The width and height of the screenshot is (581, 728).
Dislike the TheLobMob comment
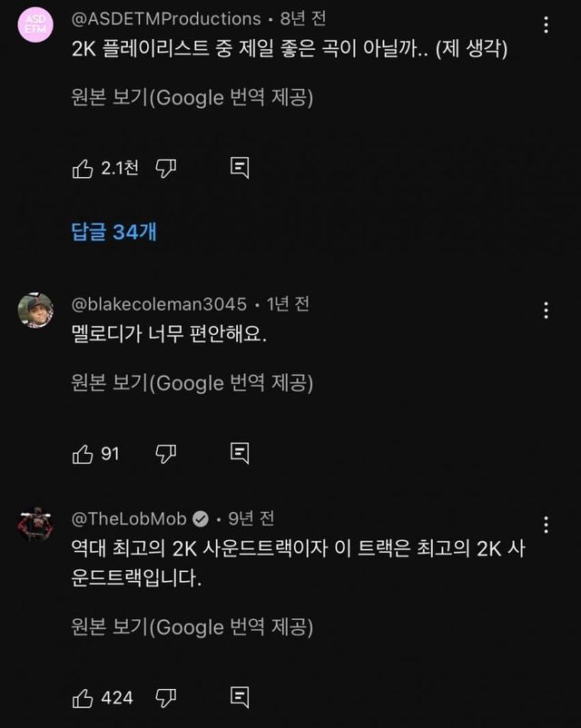click(x=165, y=697)
